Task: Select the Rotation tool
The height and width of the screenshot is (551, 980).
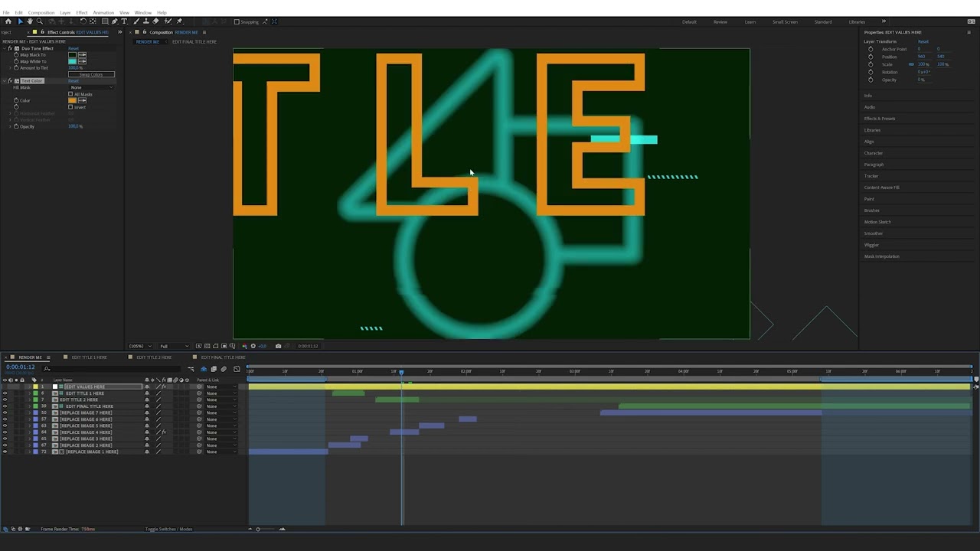Action: 83,21
